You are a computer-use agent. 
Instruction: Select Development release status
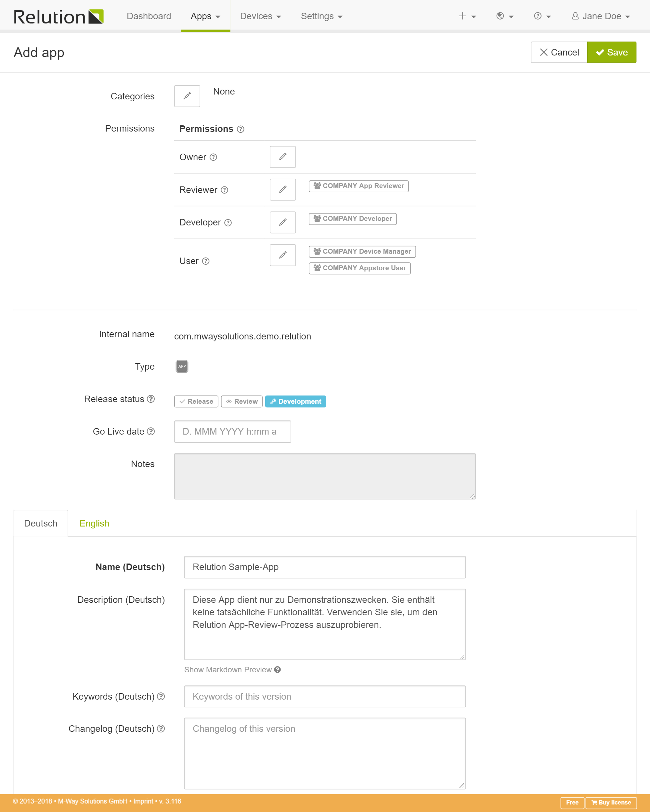click(x=295, y=401)
